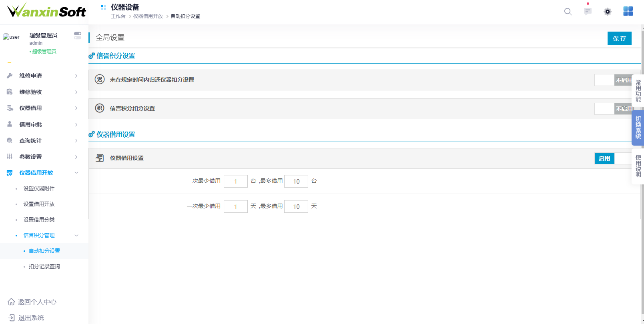Viewport: 644px width, 324px height.
Task: Expand the 仪器借用 menu chevron
Action: coord(76,108)
